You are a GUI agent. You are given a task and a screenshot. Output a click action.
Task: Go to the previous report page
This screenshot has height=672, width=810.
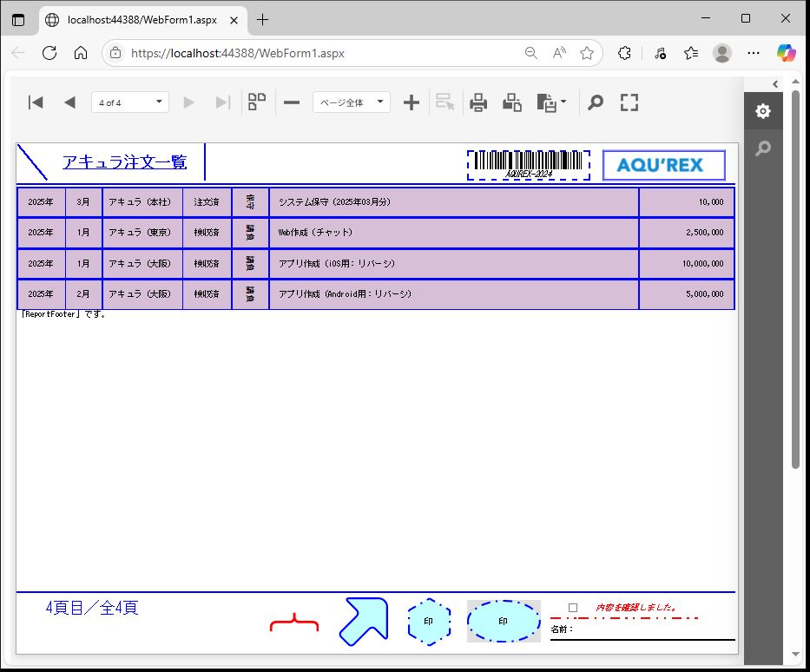tap(69, 102)
